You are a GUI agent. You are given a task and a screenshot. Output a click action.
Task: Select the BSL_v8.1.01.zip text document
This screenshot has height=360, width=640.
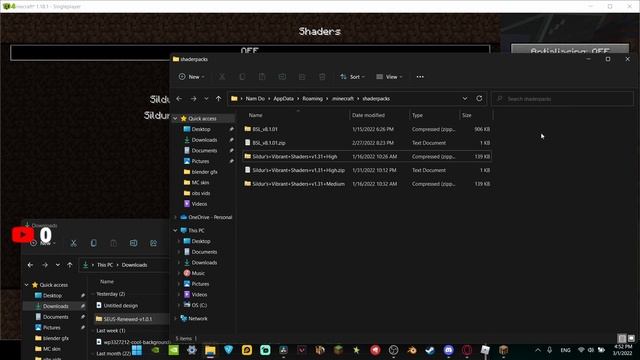pos(367,143)
